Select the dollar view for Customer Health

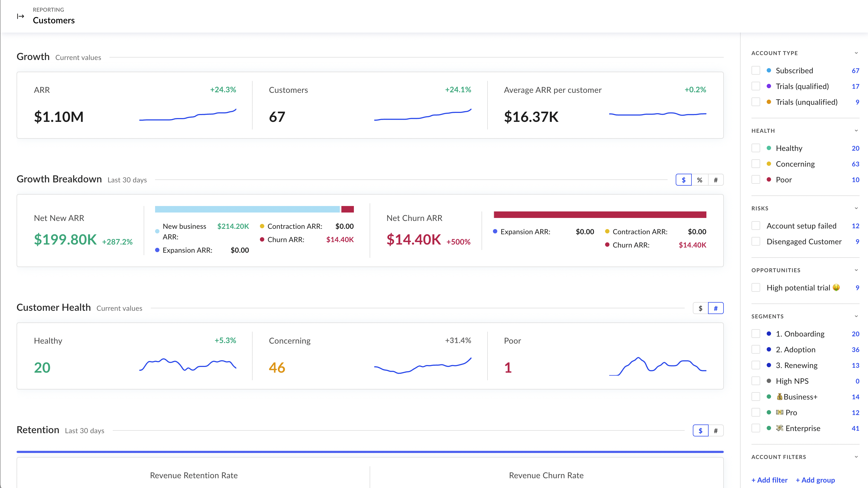click(700, 308)
